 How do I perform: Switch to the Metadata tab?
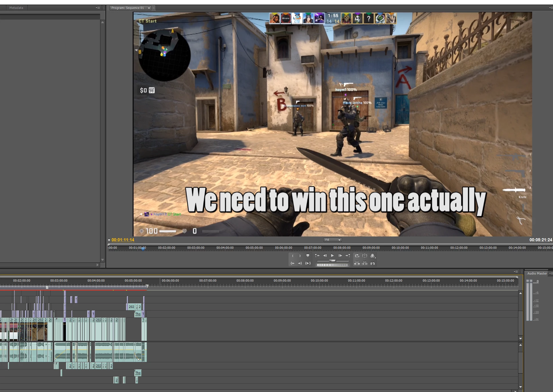[16, 8]
